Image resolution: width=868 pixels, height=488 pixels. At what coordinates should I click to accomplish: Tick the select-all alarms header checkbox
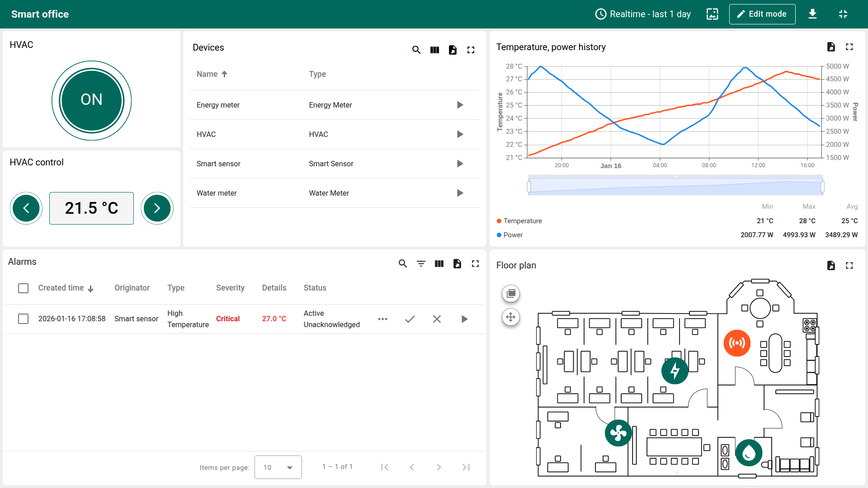pyautogui.click(x=23, y=288)
